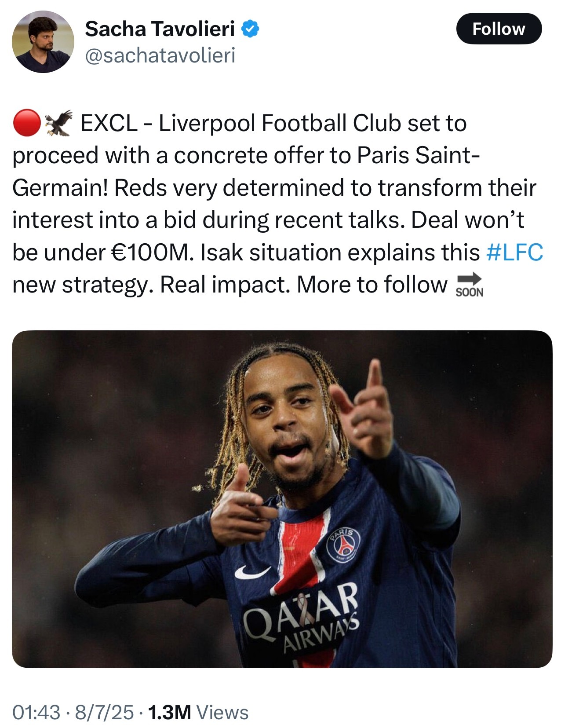Screen dimensions: 561x728
Task: Click the 8/7/25 date
Action: [104, 712]
